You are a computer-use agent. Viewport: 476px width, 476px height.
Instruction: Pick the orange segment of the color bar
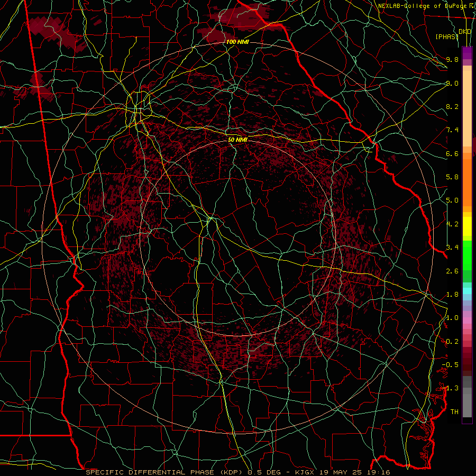point(467,182)
